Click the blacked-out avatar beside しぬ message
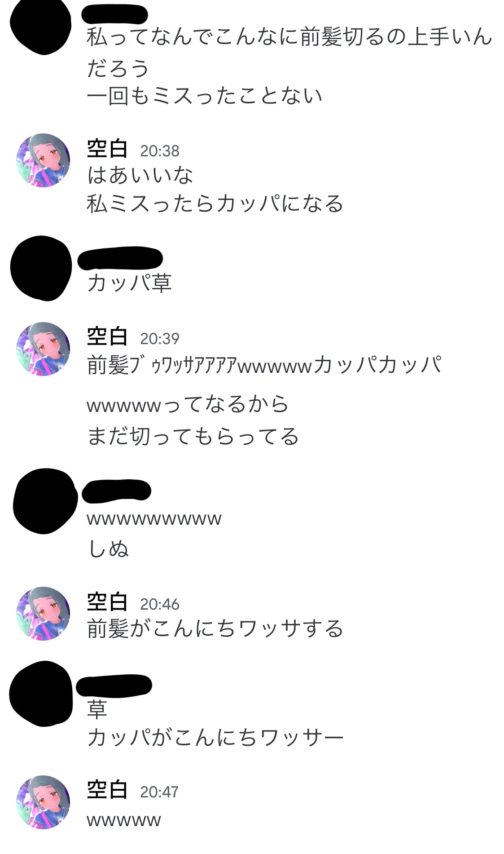 pos(46,501)
